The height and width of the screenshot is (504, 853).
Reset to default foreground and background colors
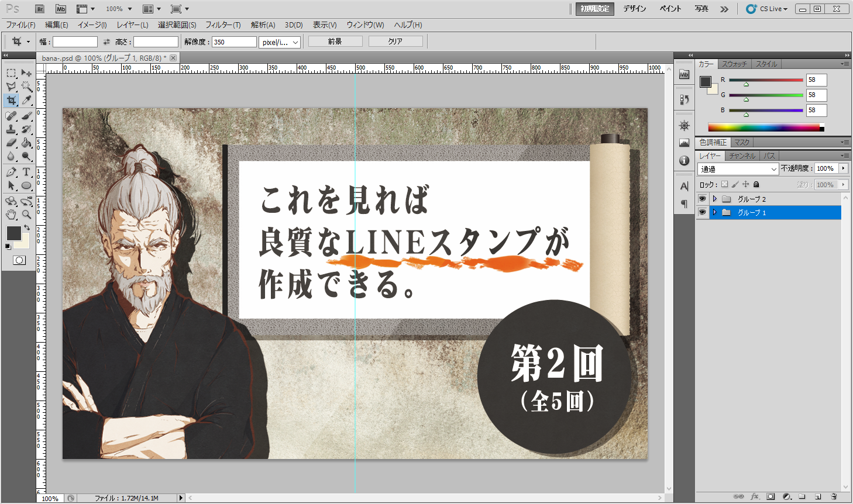click(8, 246)
